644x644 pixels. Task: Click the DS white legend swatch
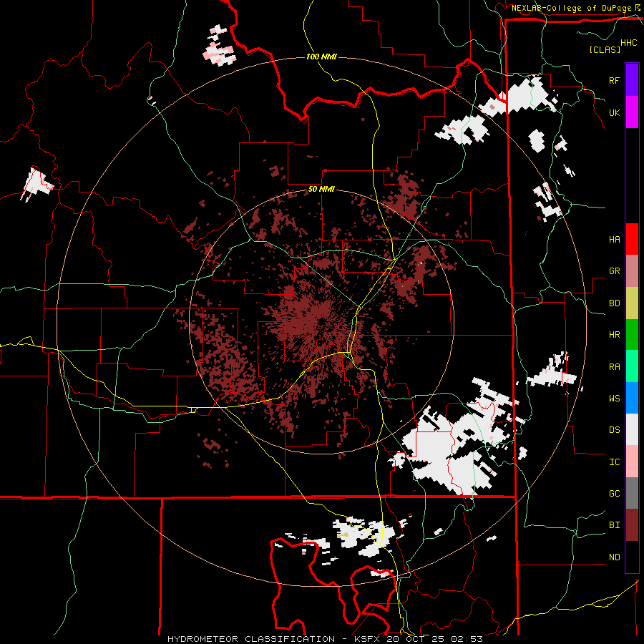point(632,429)
